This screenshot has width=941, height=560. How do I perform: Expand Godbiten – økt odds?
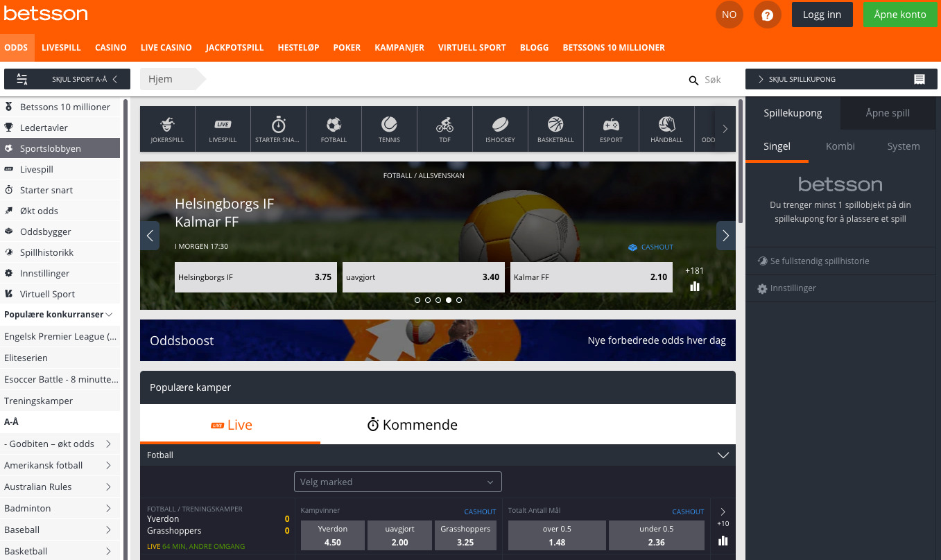tap(60, 444)
